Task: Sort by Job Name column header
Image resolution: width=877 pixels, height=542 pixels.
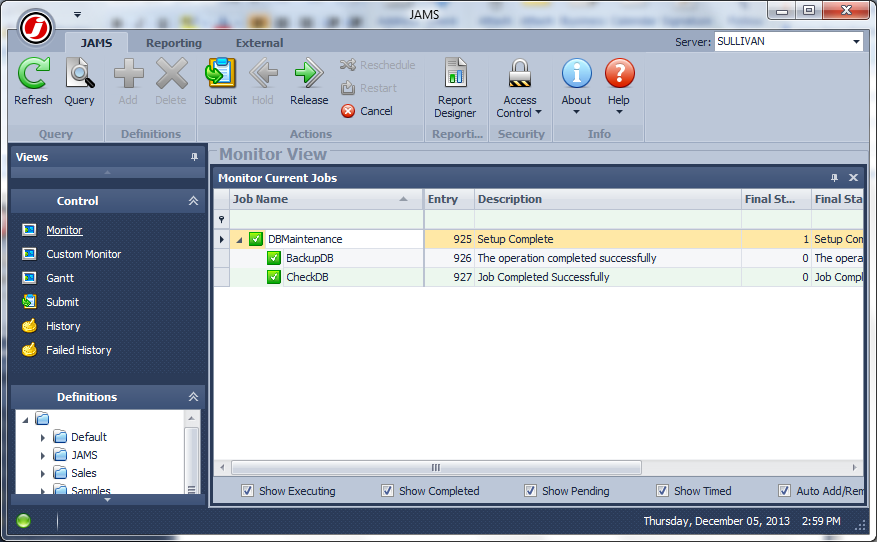Action: coord(327,199)
